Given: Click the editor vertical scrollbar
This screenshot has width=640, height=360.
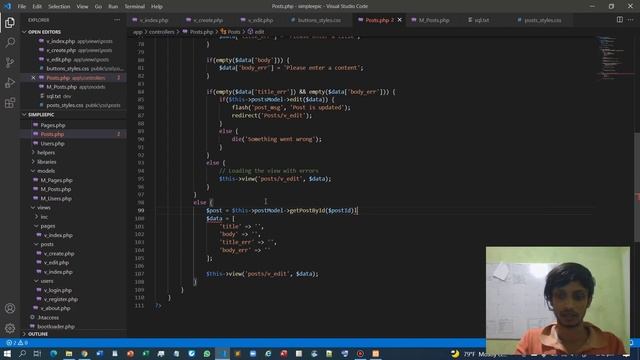Looking at the screenshot, I should click(637, 187).
